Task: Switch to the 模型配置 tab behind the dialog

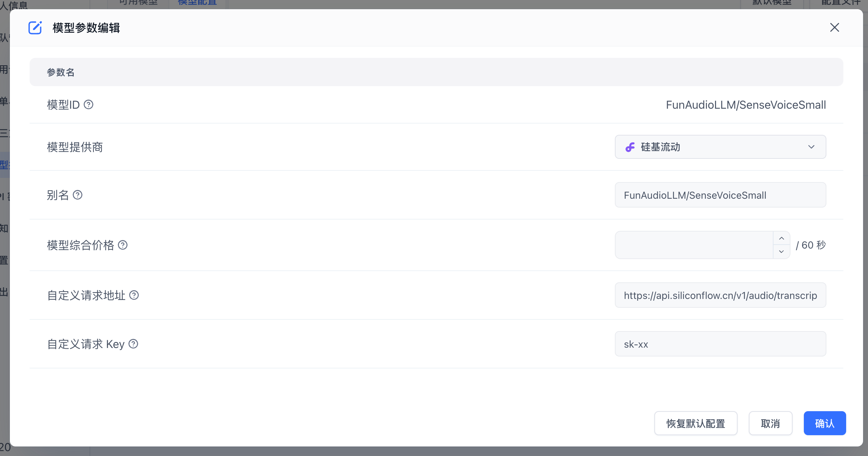Action: 197,3
